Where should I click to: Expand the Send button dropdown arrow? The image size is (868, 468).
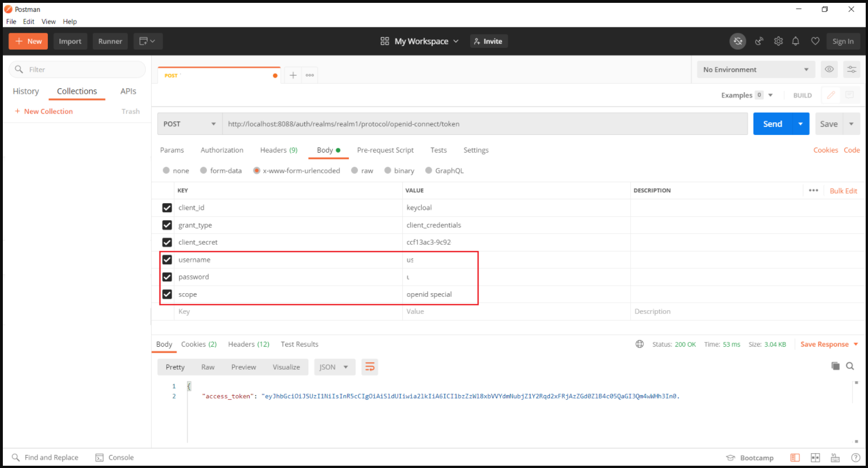[801, 124]
